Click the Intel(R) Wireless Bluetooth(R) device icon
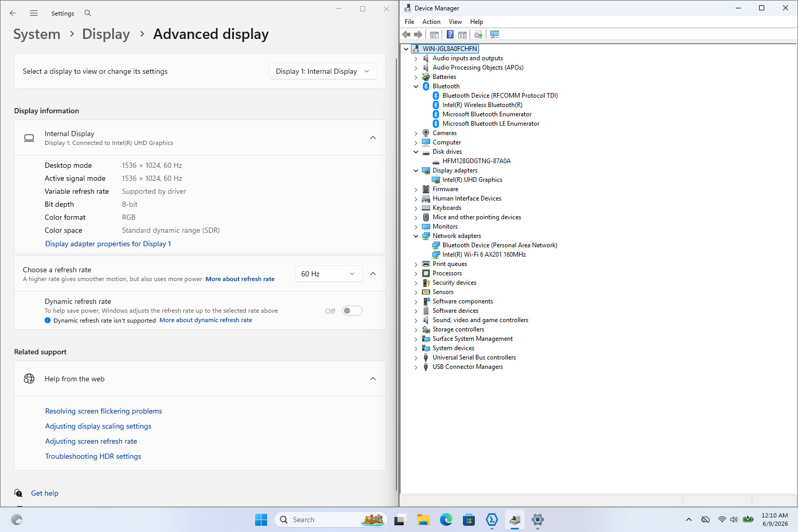The width and height of the screenshot is (798, 532). [436, 105]
